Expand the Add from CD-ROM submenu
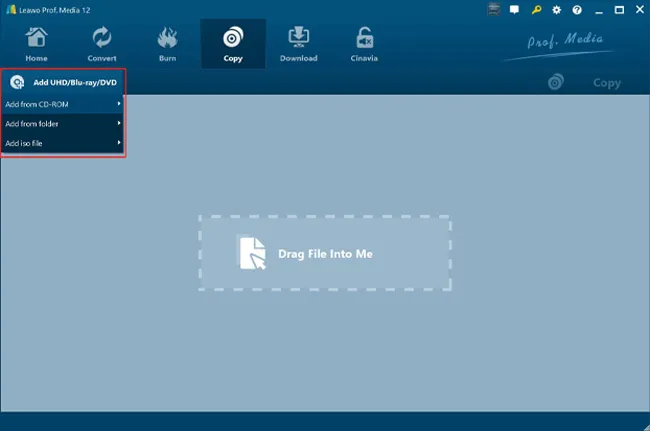The image size is (650, 431). click(63, 104)
